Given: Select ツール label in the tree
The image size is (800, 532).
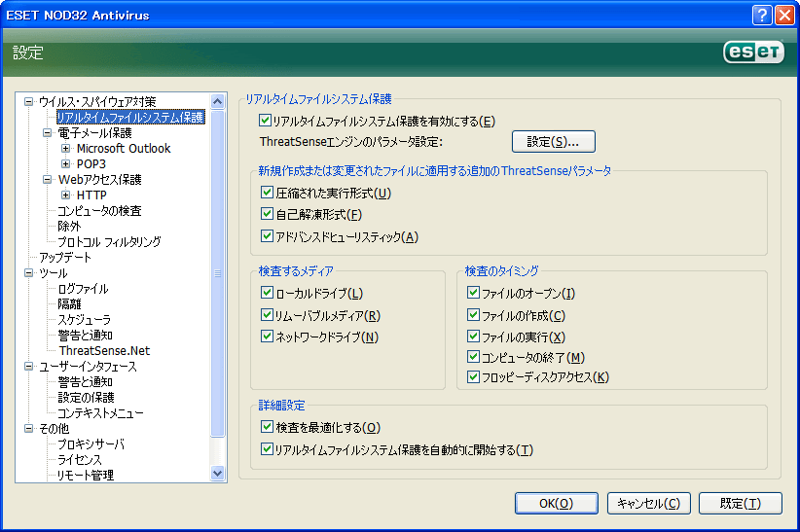Looking at the screenshot, I should (54, 273).
